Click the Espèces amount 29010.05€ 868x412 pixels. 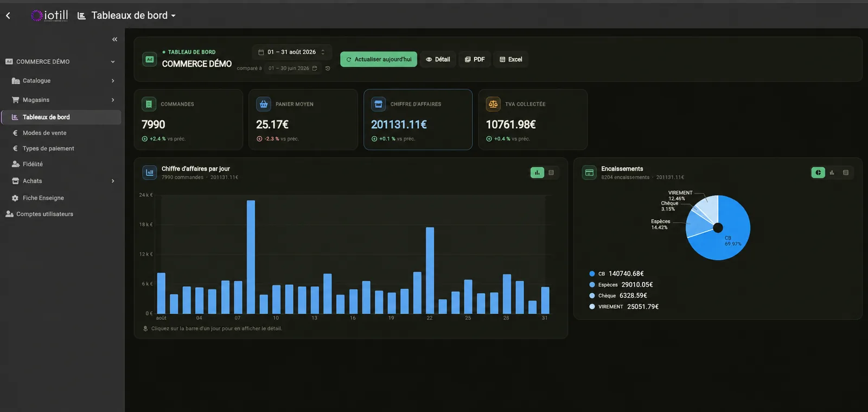tap(637, 284)
